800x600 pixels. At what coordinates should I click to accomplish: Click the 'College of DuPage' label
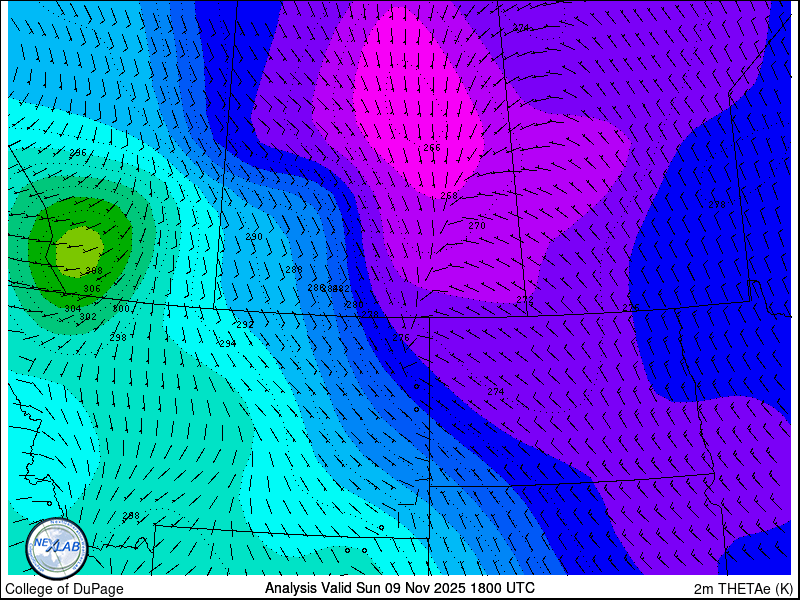(64, 589)
